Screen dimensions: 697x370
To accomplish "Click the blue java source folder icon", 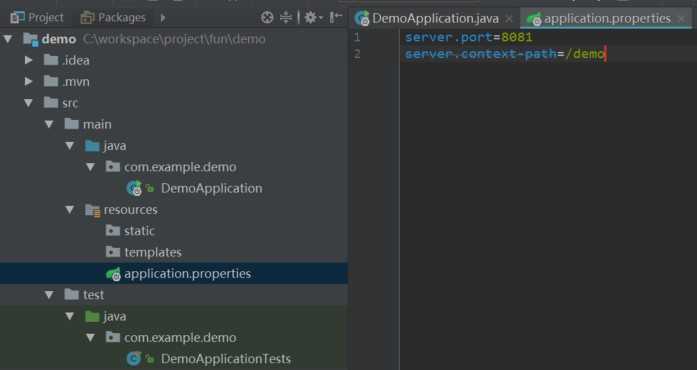I will [x=92, y=146].
